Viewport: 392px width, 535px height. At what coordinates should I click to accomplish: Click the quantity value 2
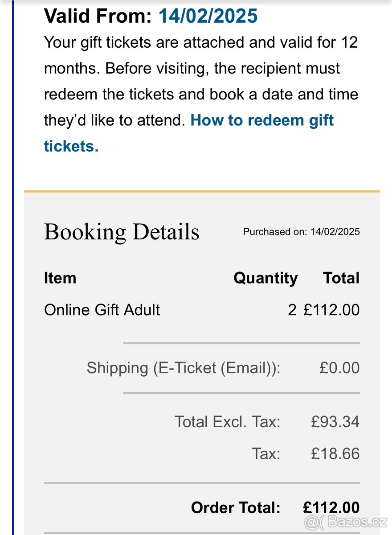pos(292,310)
